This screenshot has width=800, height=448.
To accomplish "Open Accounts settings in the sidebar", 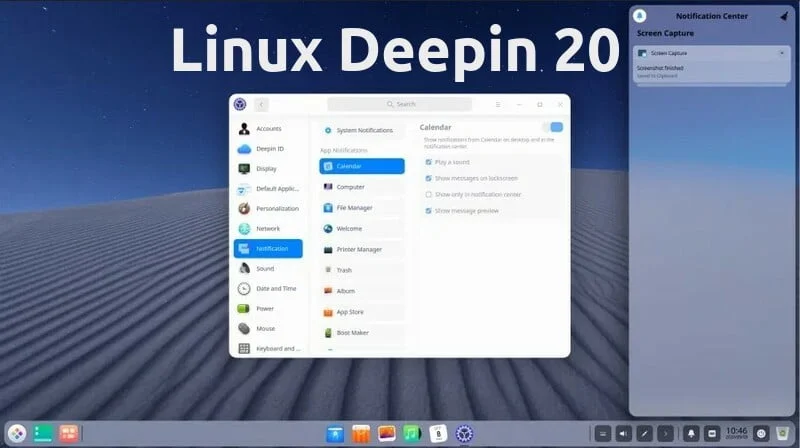I will (268, 129).
